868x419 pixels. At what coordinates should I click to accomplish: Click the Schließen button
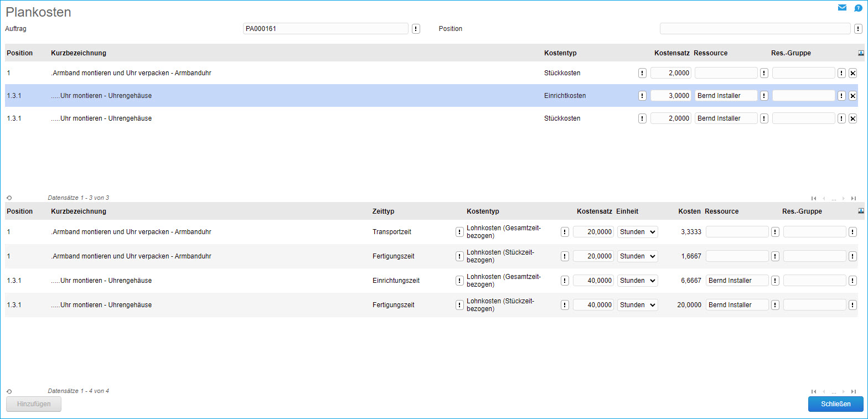pyautogui.click(x=835, y=404)
